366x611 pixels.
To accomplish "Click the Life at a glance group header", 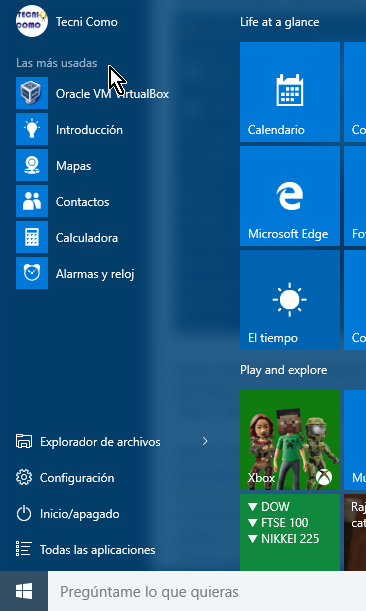I will coord(279,22).
